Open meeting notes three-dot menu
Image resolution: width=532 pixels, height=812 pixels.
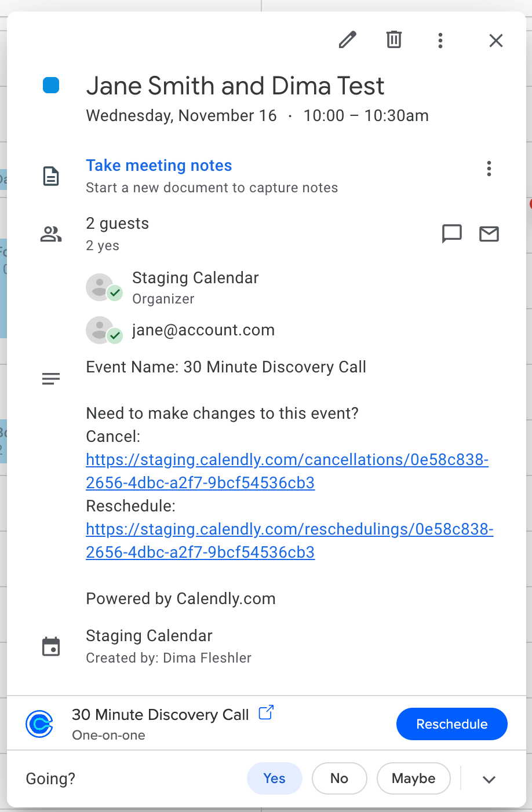coord(489,169)
